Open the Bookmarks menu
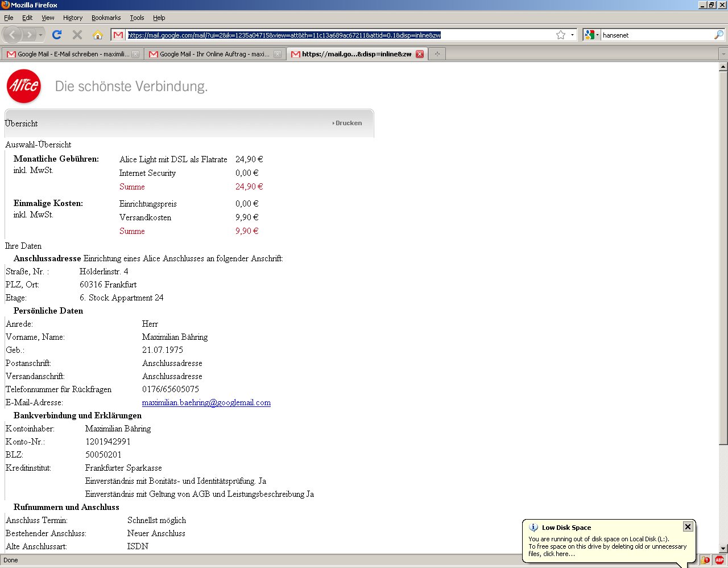728x568 pixels. pos(106,18)
